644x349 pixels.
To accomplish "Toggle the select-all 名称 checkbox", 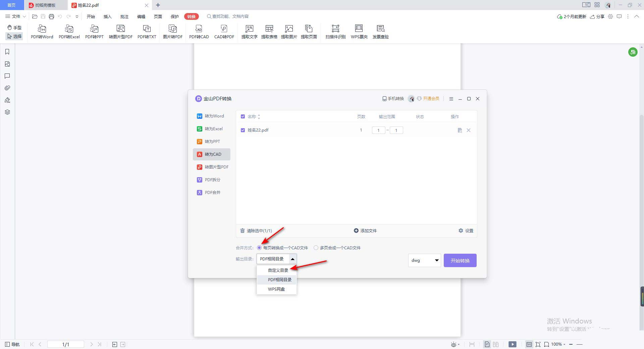I will (x=243, y=116).
